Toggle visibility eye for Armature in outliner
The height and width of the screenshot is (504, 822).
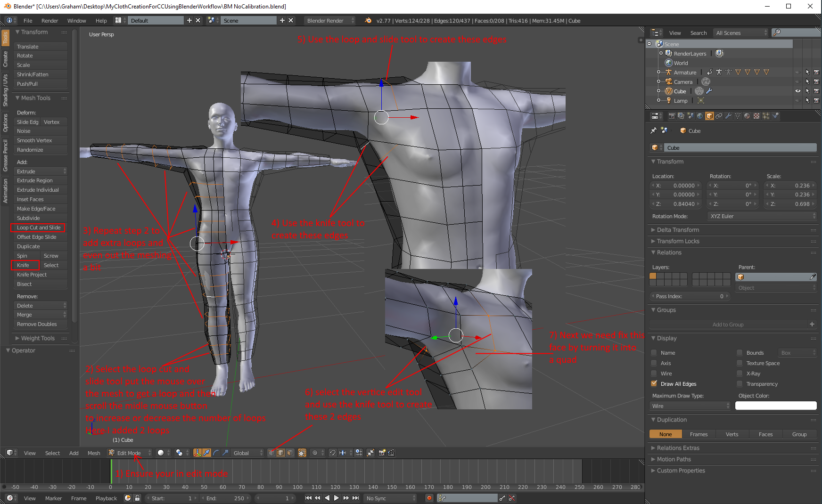797,72
